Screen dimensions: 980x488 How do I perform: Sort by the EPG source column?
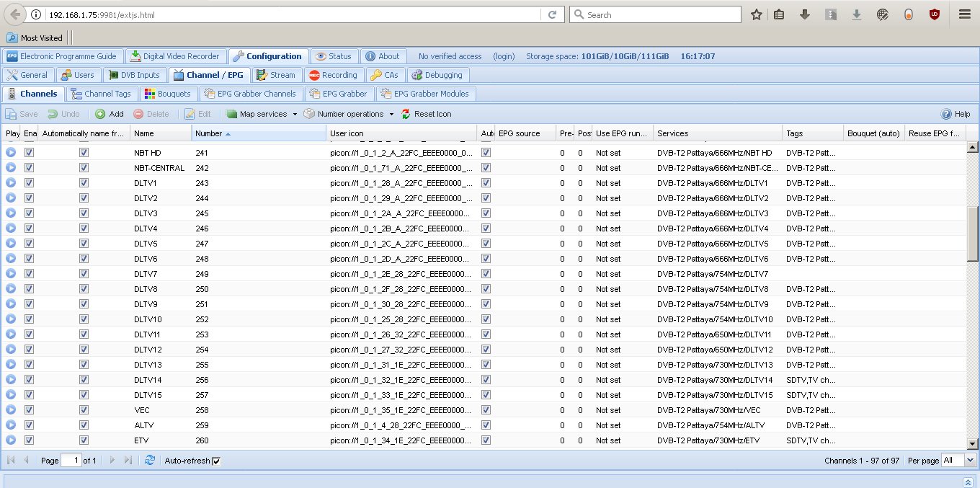point(525,133)
